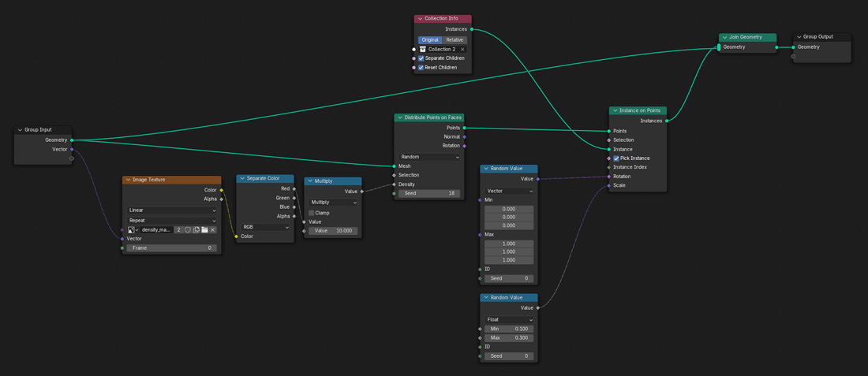868x376 pixels.
Task: Click the fake user shield icon
Action: pos(188,230)
